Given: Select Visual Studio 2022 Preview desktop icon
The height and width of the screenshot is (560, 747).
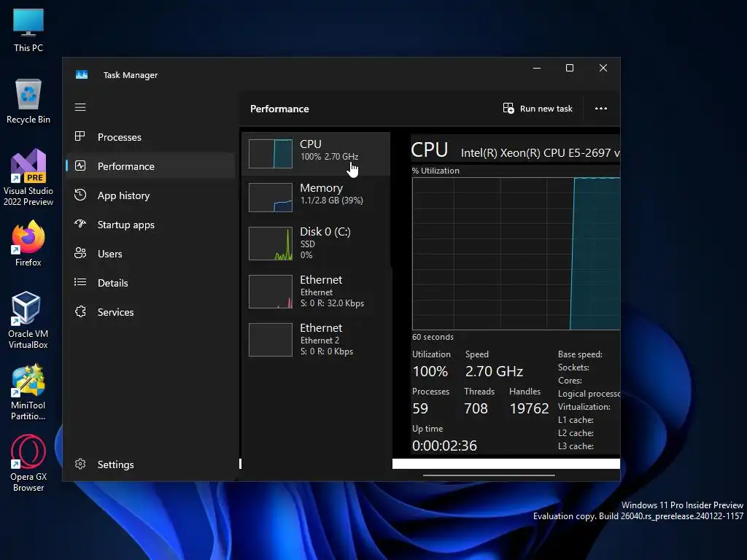Looking at the screenshot, I should [28, 178].
